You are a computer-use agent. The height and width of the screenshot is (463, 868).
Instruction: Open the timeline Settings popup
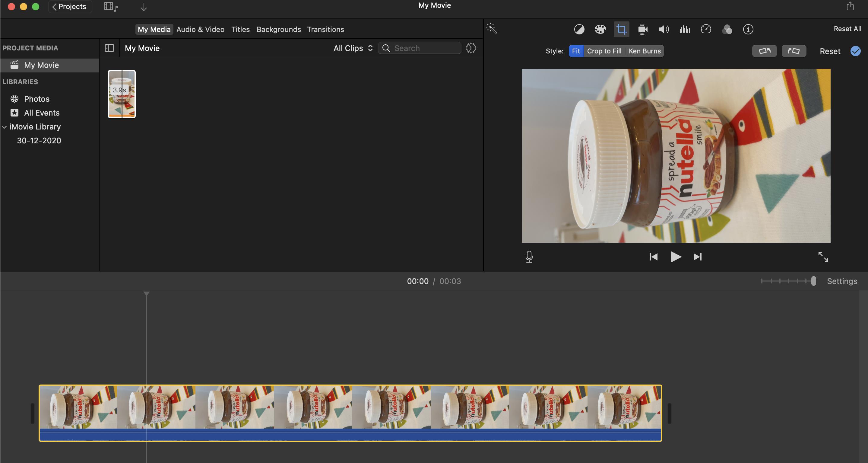pyautogui.click(x=842, y=281)
